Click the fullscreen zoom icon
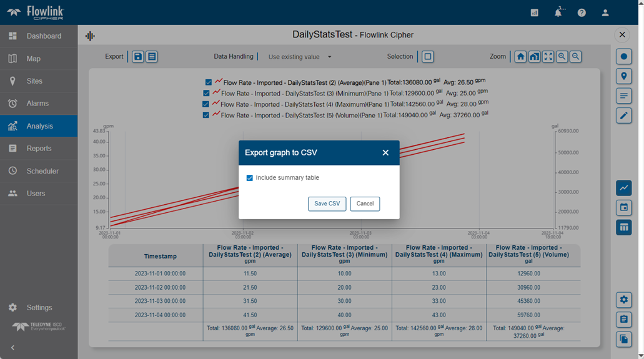644x359 pixels. click(548, 57)
